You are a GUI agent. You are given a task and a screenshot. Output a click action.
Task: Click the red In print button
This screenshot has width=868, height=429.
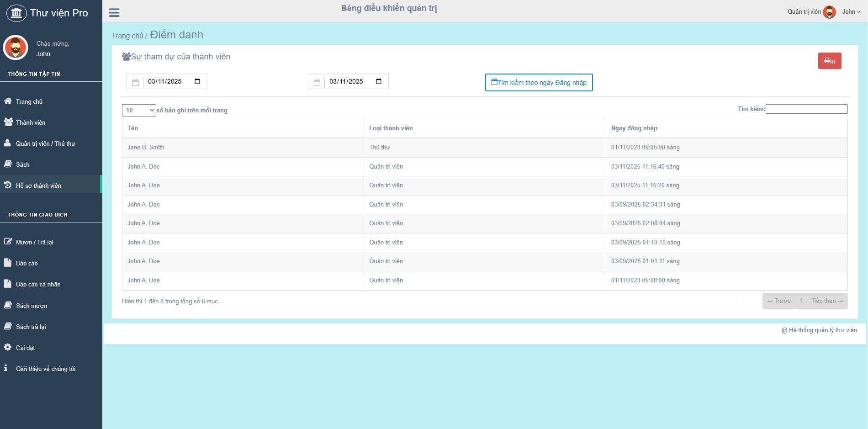coord(829,61)
